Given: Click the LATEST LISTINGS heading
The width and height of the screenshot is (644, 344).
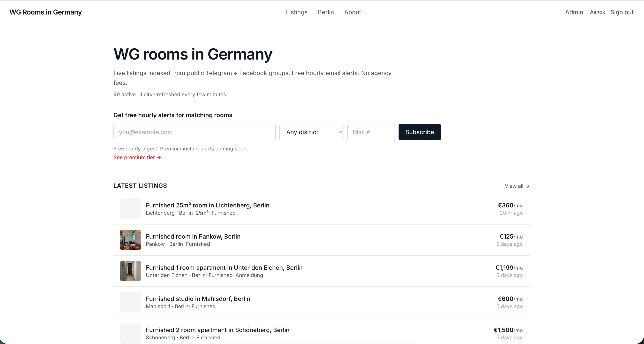Looking at the screenshot, I should 140,186.
